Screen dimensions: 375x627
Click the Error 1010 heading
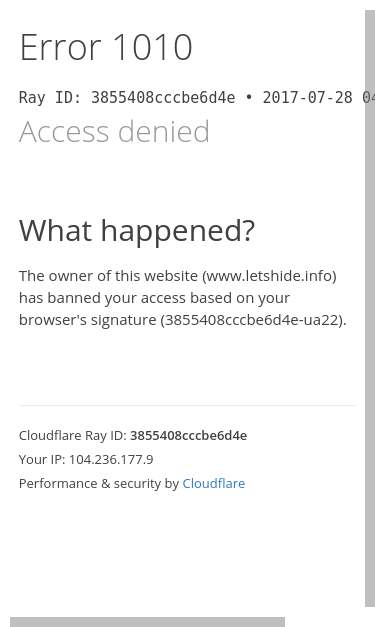tap(106, 47)
